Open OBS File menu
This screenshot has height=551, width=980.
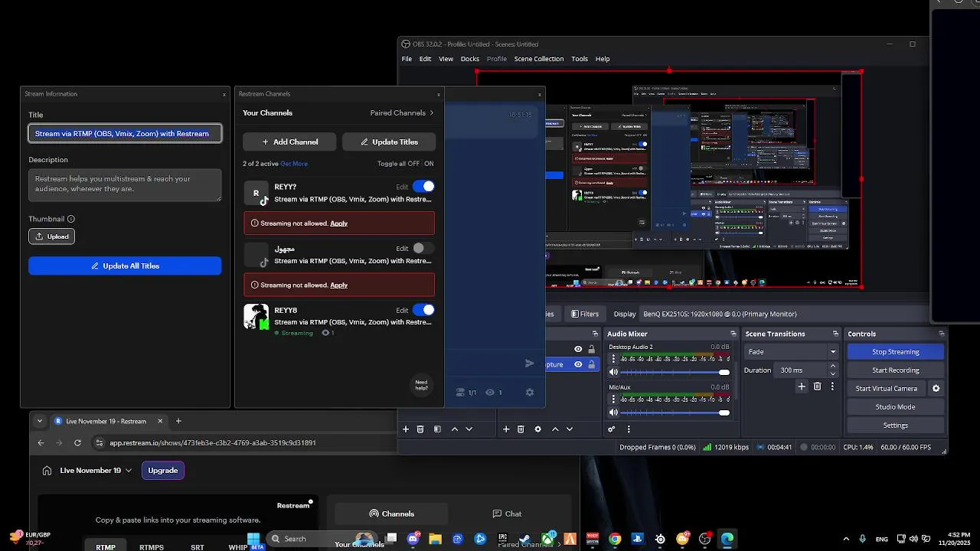click(407, 59)
